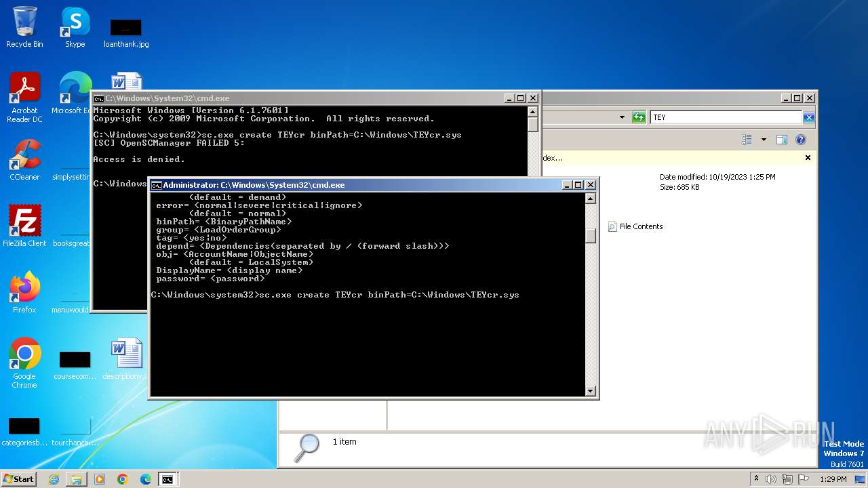Maximize the Explorer search window
The height and width of the screenshot is (488, 868).
coord(797,98)
